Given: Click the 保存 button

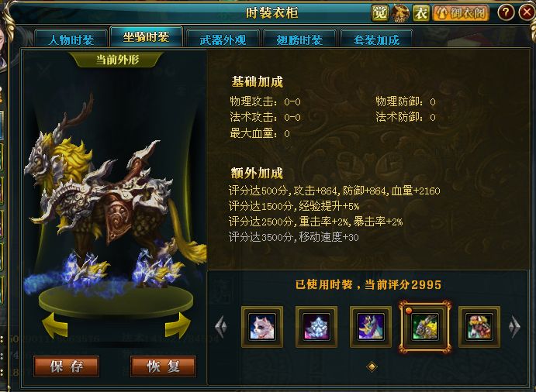Looking at the screenshot, I should pyautogui.click(x=66, y=366).
